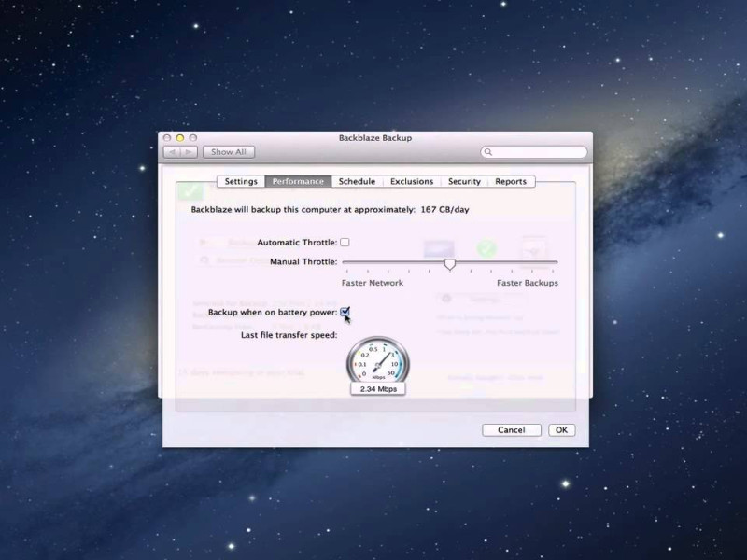The width and height of the screenshot is (747, 560).
Task: Click the Cancel button
Action: point(511,430)
